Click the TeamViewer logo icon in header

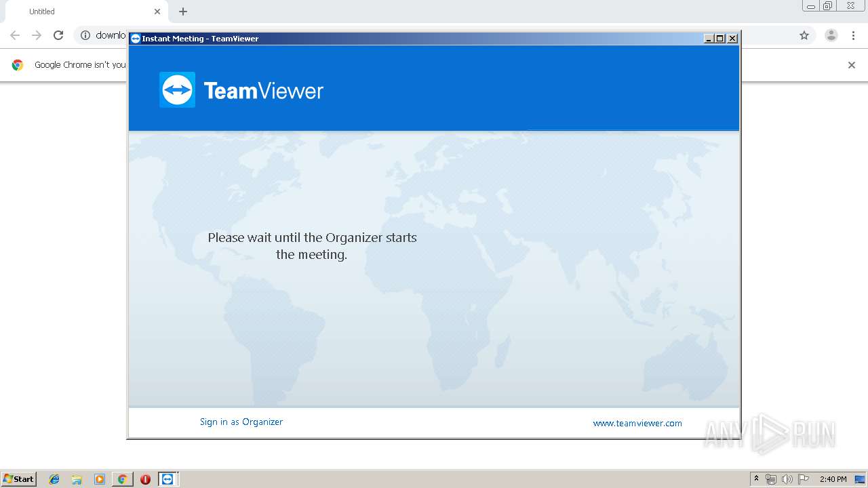click(x=177, y=89)
